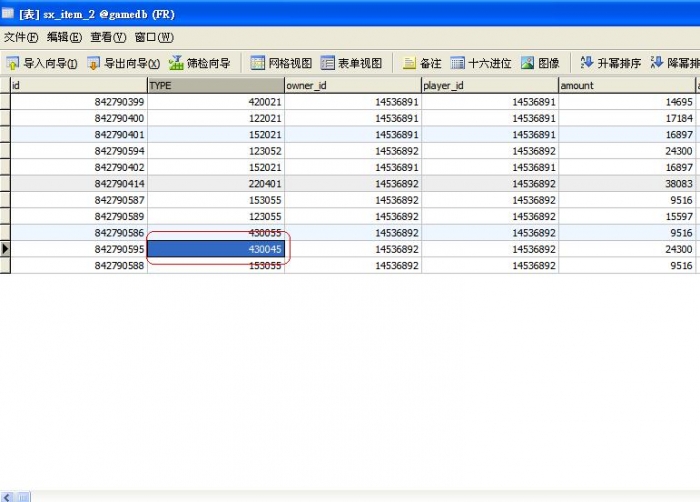Click the TYPE column header

click(216, 85)
